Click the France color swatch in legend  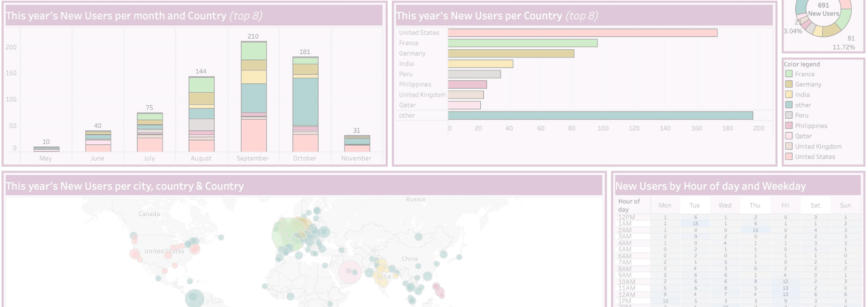tap(788, 74)
